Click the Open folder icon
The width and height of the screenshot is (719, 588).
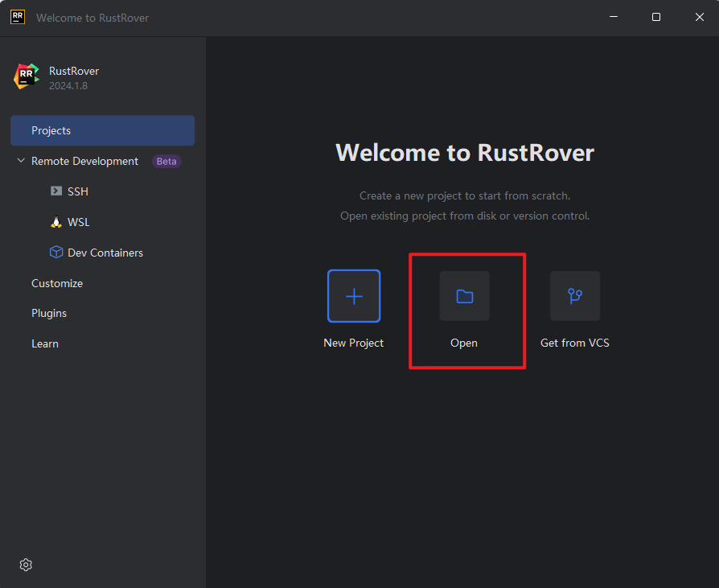point(465,296)
